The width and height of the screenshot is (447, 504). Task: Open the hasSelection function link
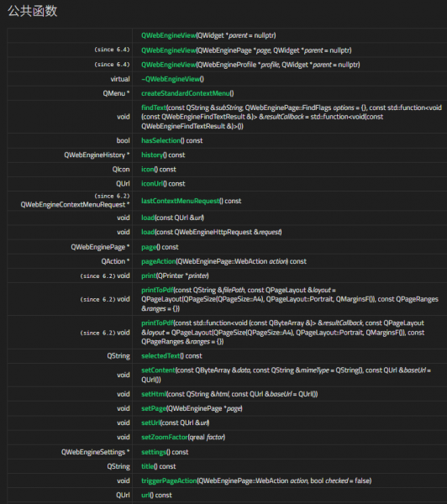point(161,140)
